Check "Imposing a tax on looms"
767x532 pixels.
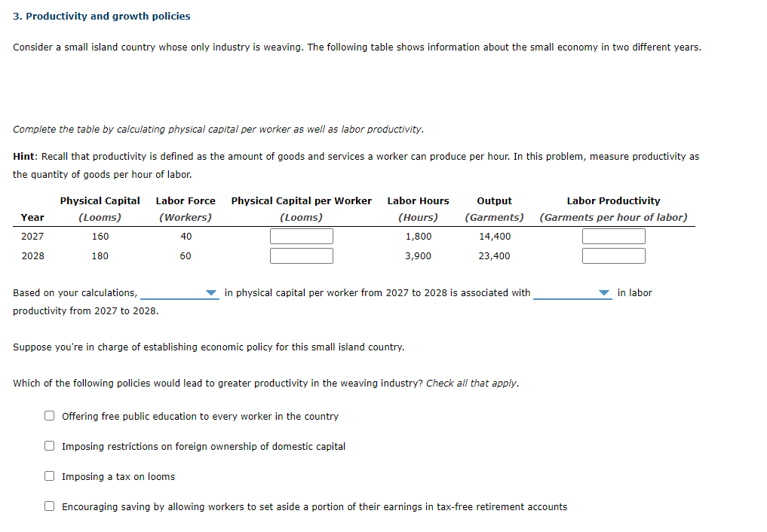pos(49,475)
